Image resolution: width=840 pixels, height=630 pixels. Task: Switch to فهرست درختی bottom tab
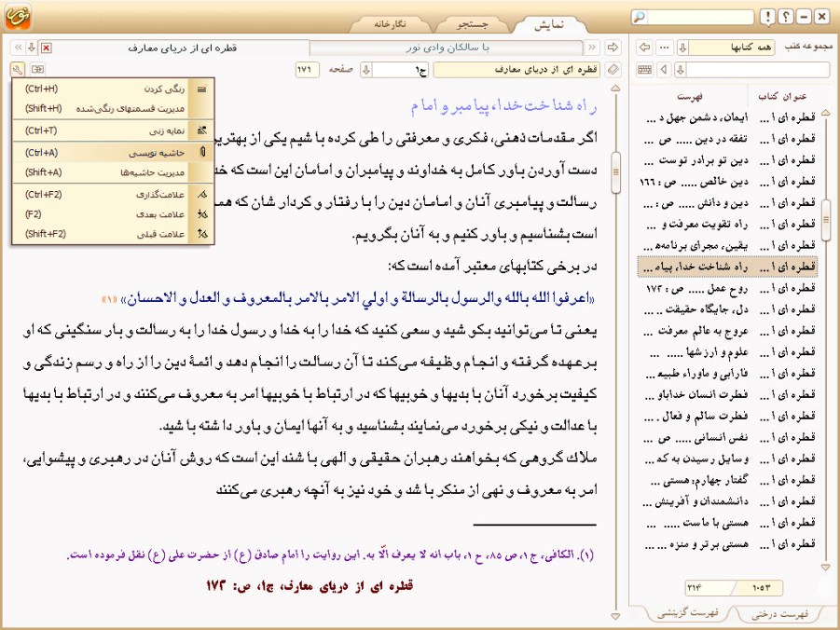[779, 614]
